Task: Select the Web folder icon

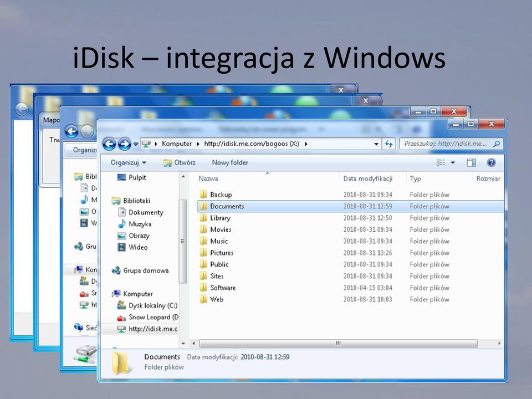Action: (x=203, y=299)
